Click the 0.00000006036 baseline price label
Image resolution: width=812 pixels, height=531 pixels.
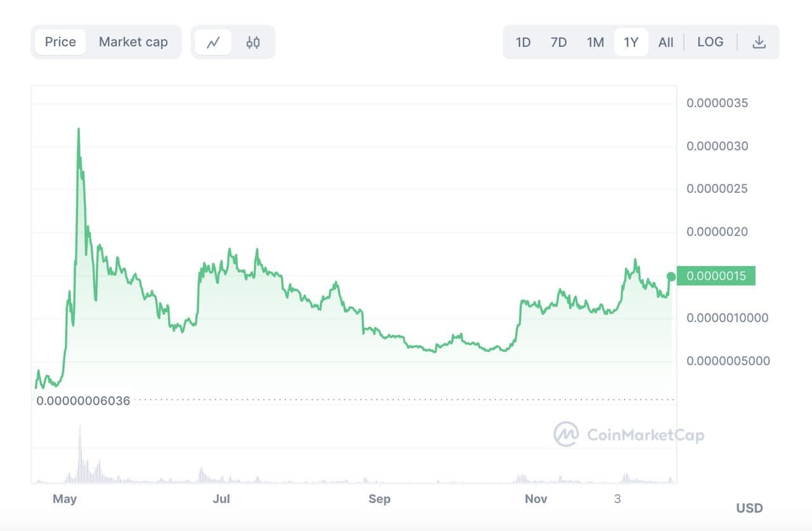pyautogui.click(x=83, y=401)
